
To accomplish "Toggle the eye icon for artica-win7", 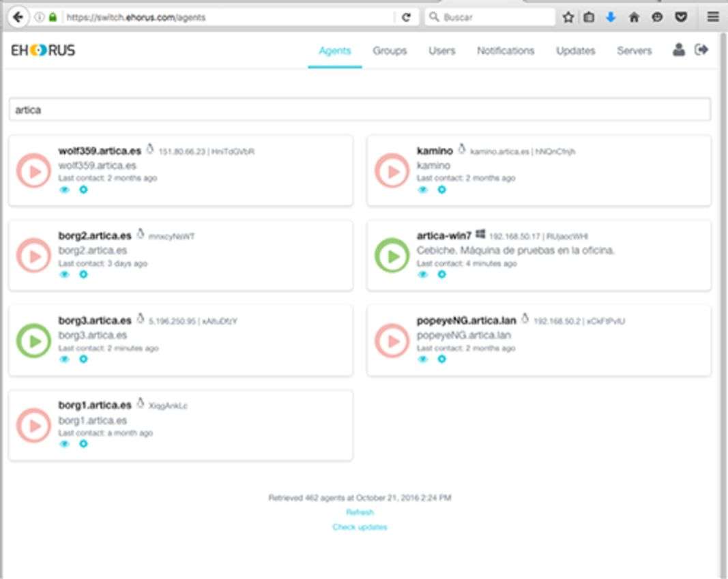I will 423,274.
